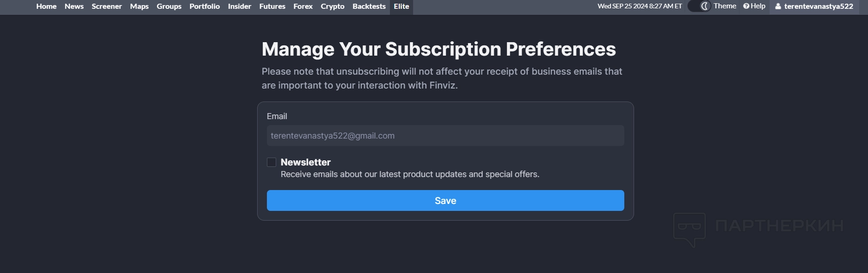Open the Screener menu item
This screenshot has height=273, width=868.
107,6
